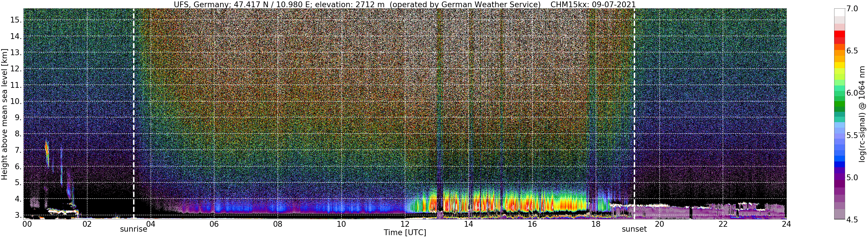Click the plot title text 'UFS, Germany'

tap(202, 4)
